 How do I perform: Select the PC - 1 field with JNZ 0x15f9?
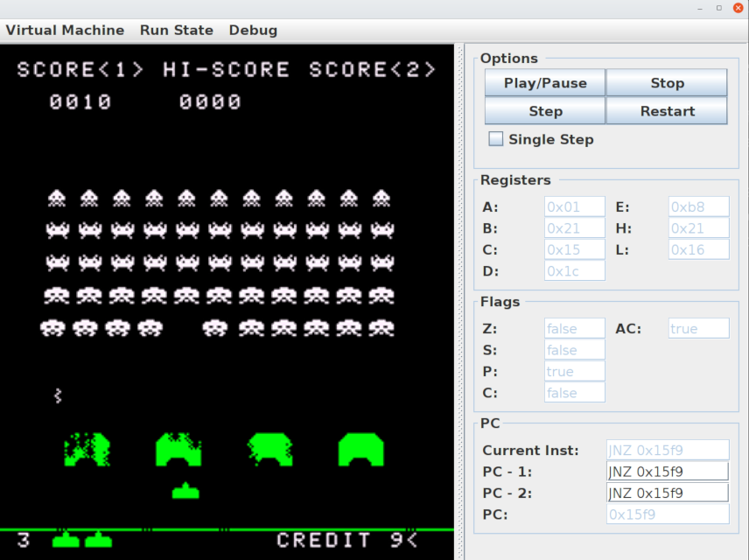[667, 471]
